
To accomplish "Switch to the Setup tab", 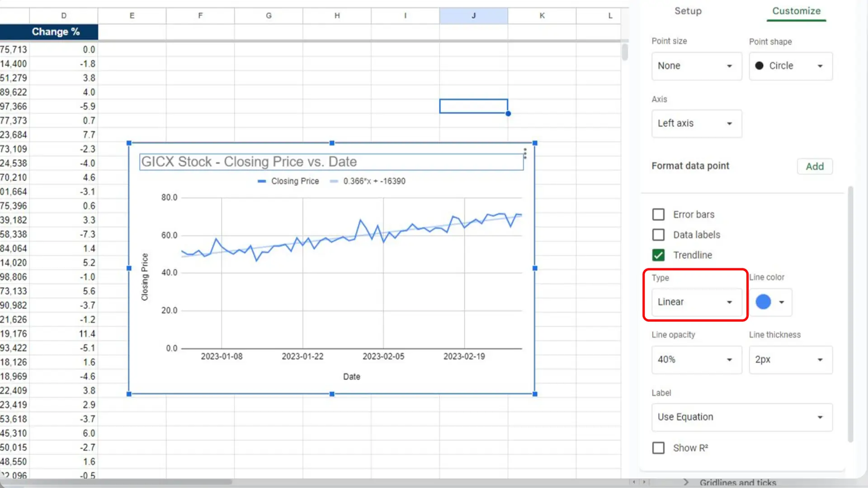I will click(688, 11).
